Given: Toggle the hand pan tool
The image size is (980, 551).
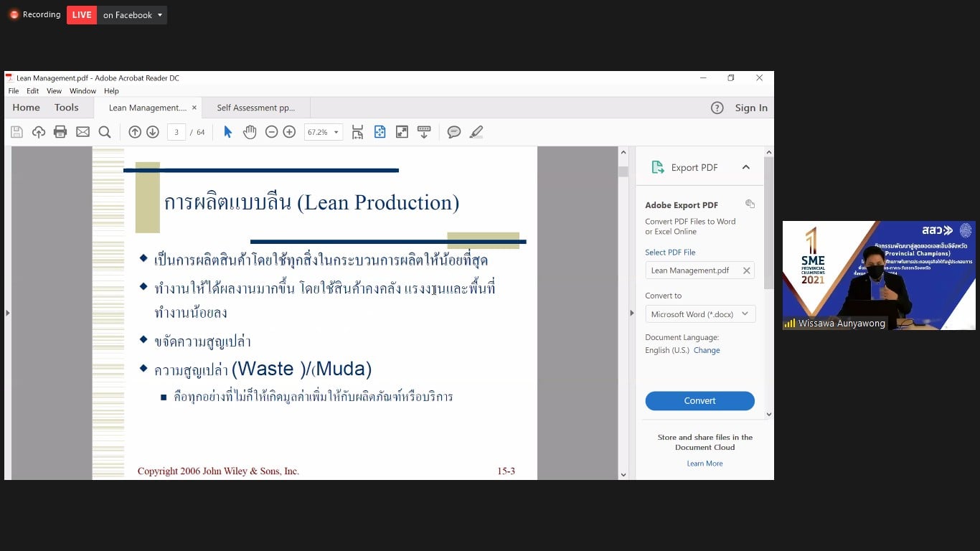Looking at the screenshot, I should point(250,132).
